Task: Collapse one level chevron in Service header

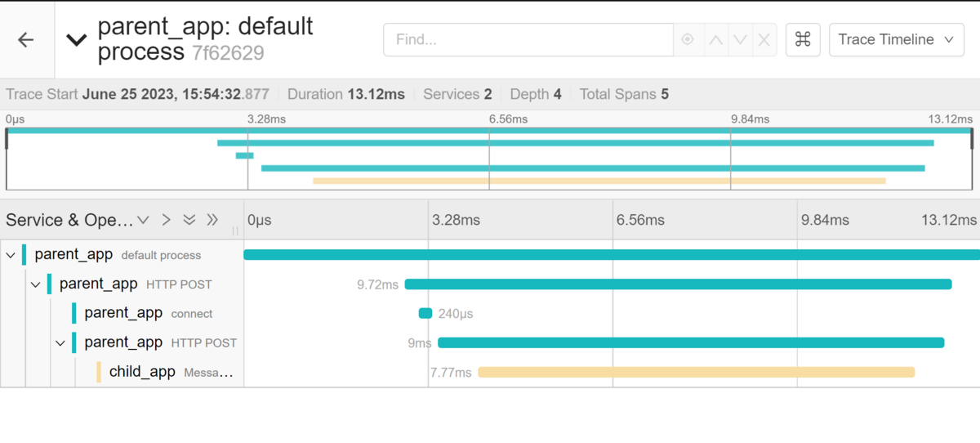Action: (x=143, y=220)
